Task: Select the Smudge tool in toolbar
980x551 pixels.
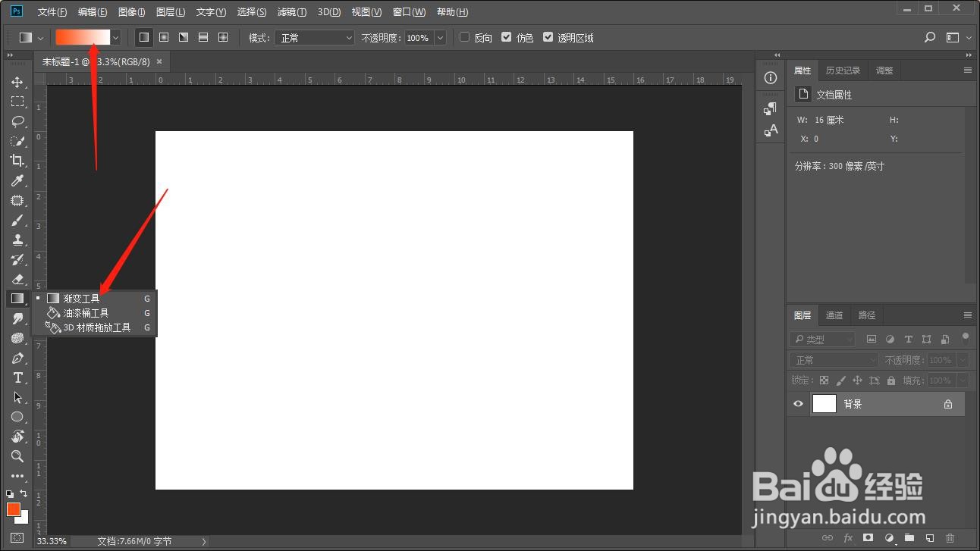Action: point(17,318)
